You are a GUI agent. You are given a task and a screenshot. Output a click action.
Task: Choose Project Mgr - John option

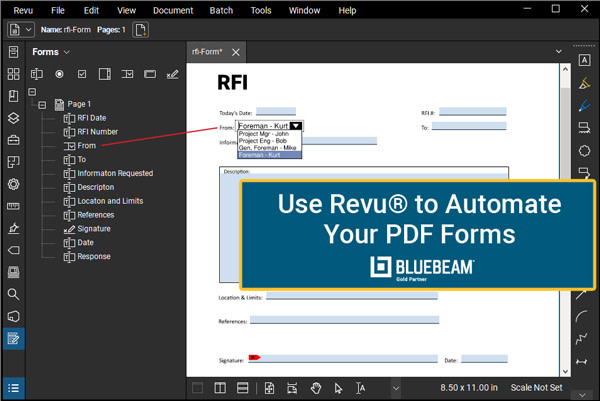269,134
